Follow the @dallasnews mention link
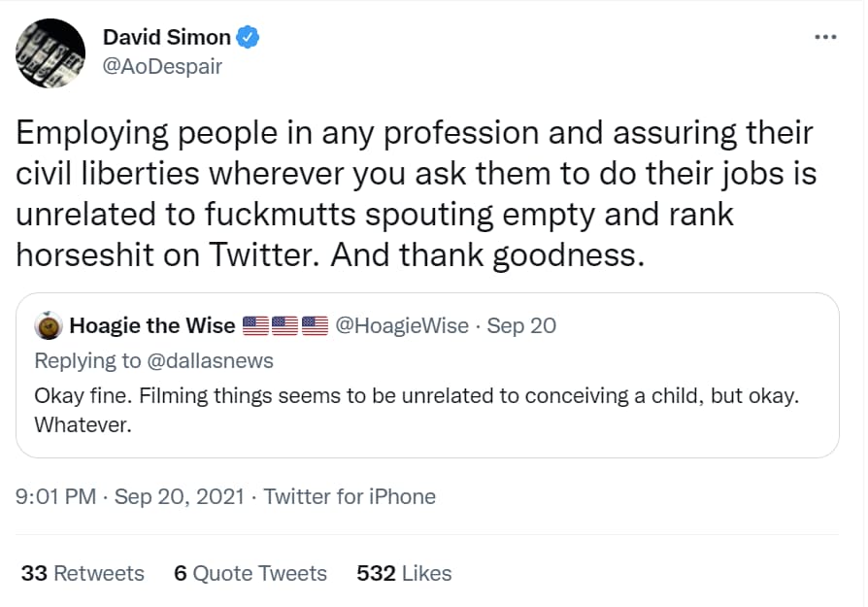Viewport: 868px width, 607px height. (210, 360)
